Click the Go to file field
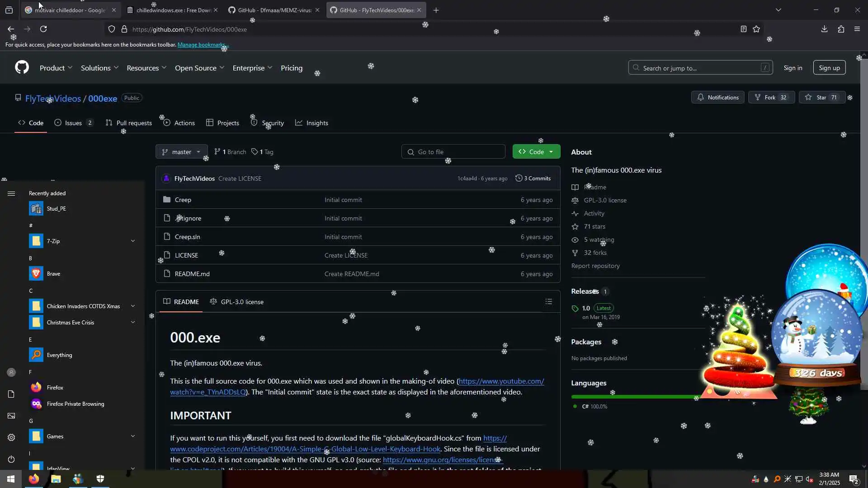This screenshot has height=488, width=868. pos(453,152)
